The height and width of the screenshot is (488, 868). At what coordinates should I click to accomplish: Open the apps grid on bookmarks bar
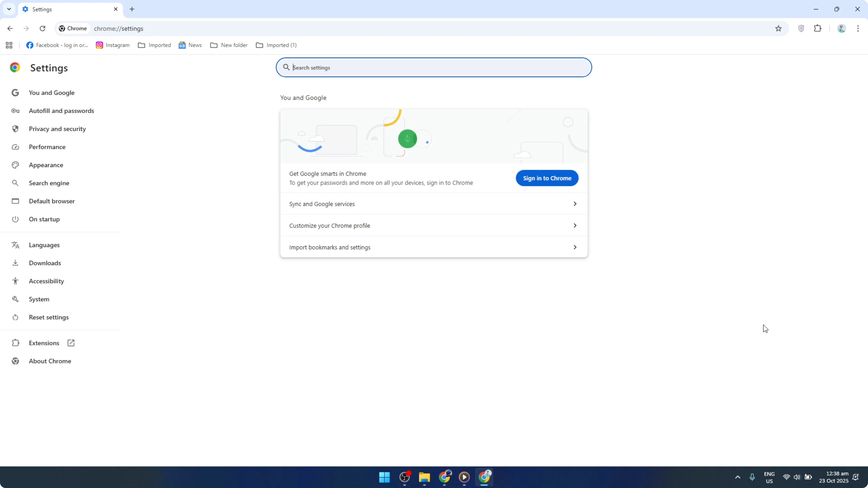[8, 45]
